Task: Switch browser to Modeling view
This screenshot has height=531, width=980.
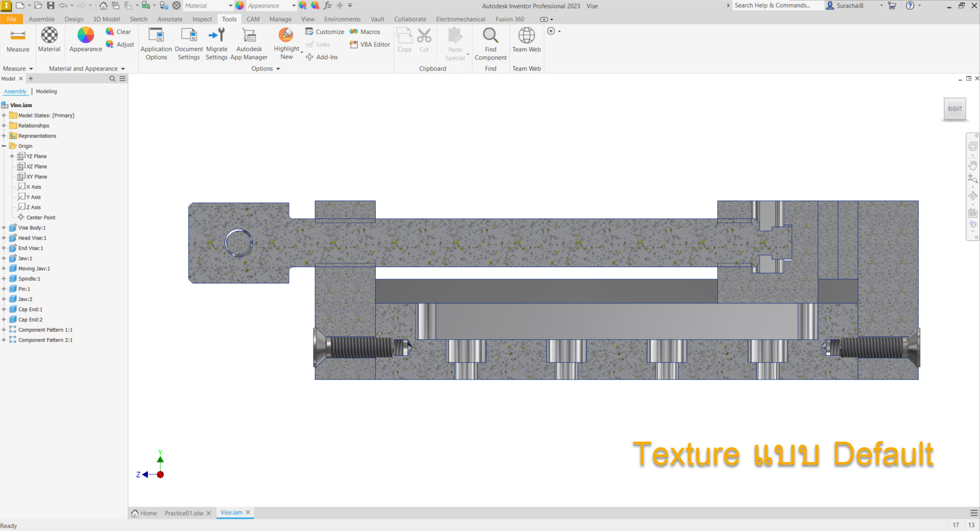Action: click(x=46, y=91)
